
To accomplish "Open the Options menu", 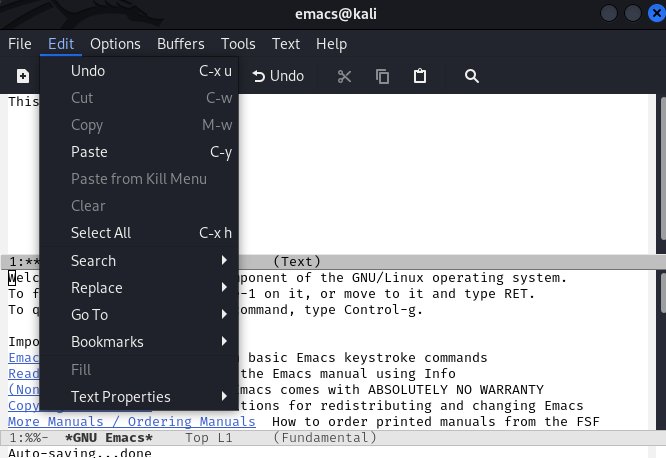I will 115,44.
